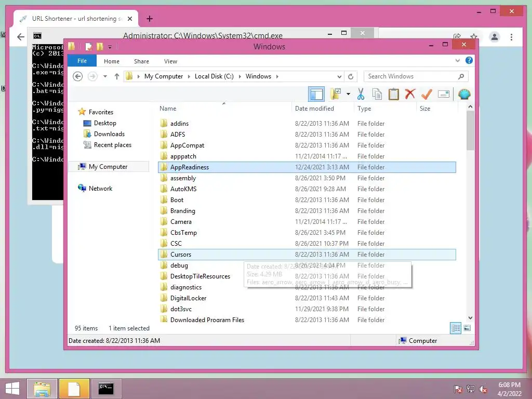Click the dot3svc folder icon
The width and height of the screenshot is (532, 399).
click(x=164, y=309)
